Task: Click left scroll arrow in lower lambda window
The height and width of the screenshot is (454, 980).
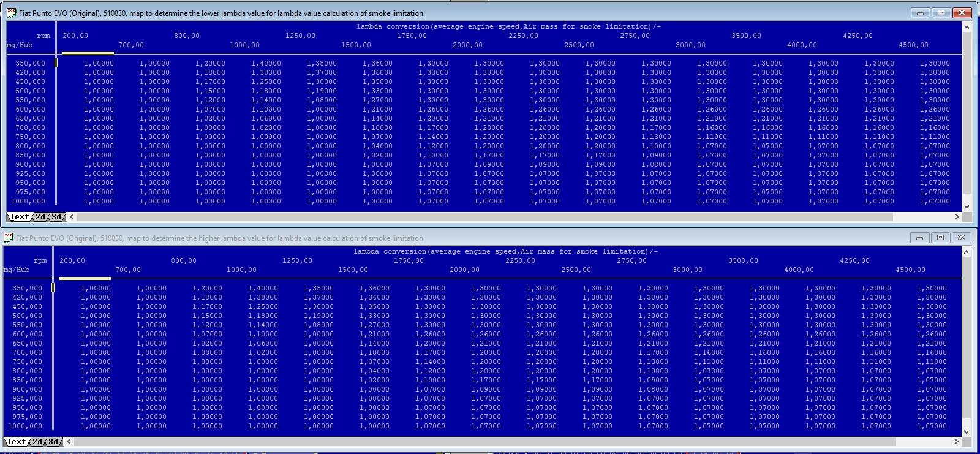Action: tap(72, 216)
